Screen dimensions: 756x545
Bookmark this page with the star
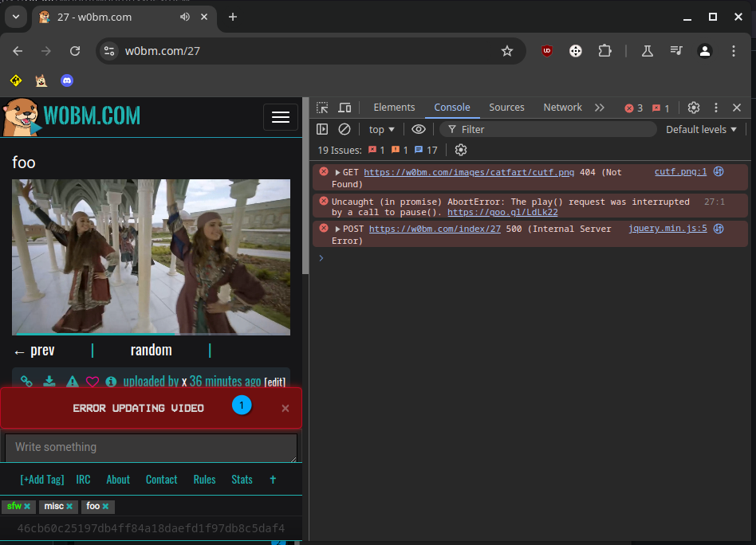point(506,51)
